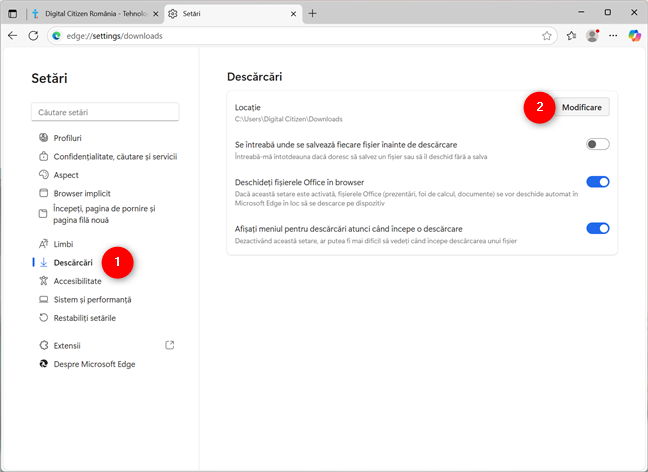Reload the page with Refresh icon
Screen dimensions: 648x472
33,35
